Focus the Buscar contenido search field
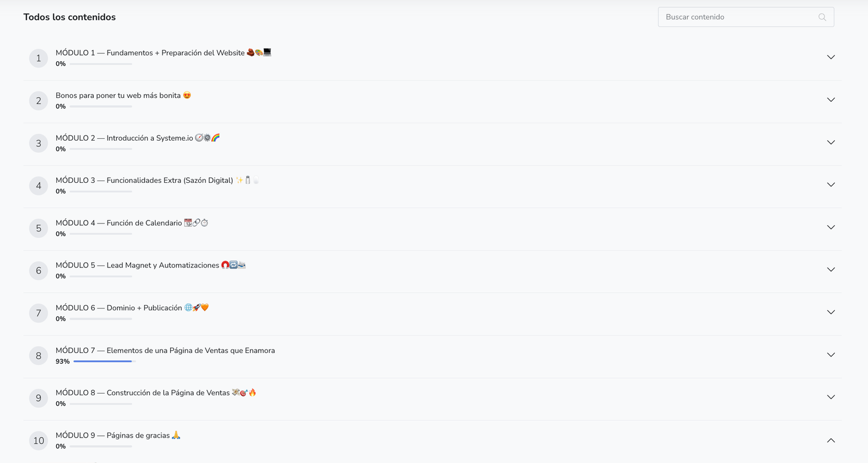Screen dimensions: 868x463 [746, 17]
